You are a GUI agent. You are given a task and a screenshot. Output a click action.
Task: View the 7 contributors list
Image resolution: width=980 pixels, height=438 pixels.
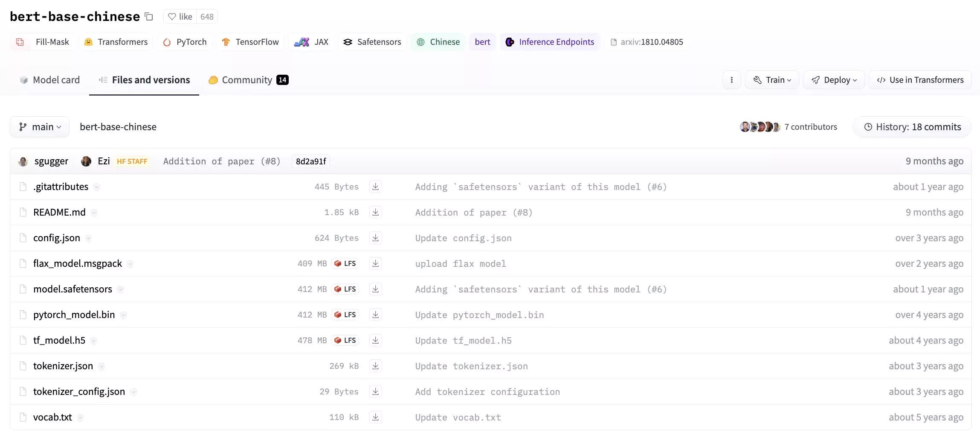click(x=788, y=127)
